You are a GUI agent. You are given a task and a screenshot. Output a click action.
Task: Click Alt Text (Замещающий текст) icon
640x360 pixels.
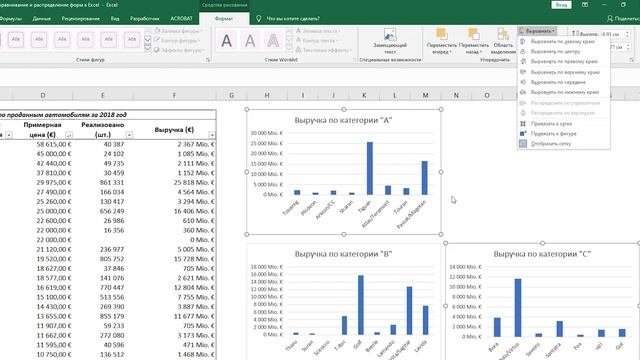click(390, 35)
